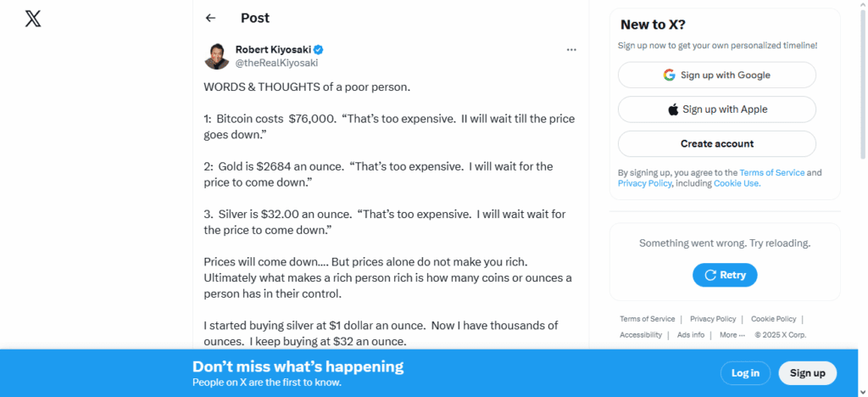The height and width of the screenshot is (397, 868).
Task: Sign up with Google button
Action: point(716,75)
